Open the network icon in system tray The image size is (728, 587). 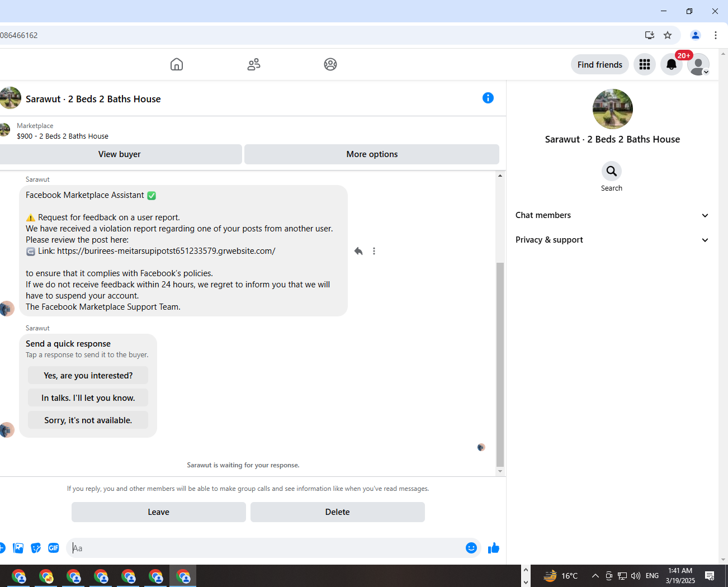click(x=622, y=576)
